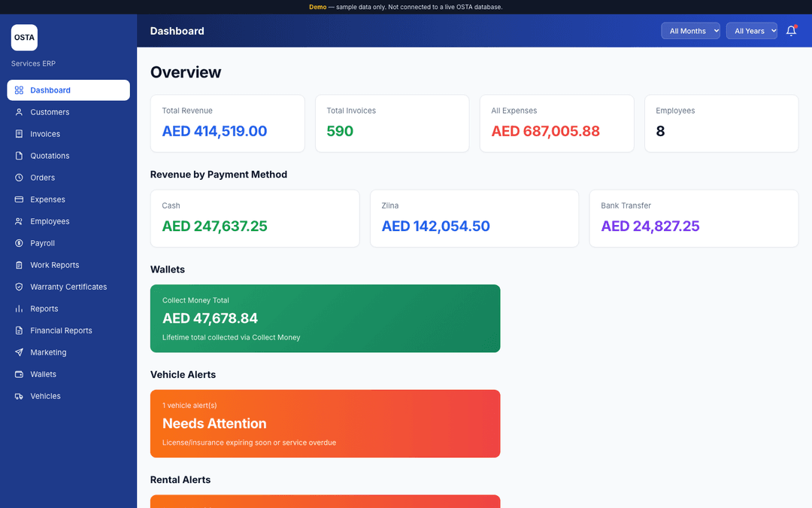Open Expenses sidebar label
The height and width of the screenshot is (508, 812).
pos(47,199)
